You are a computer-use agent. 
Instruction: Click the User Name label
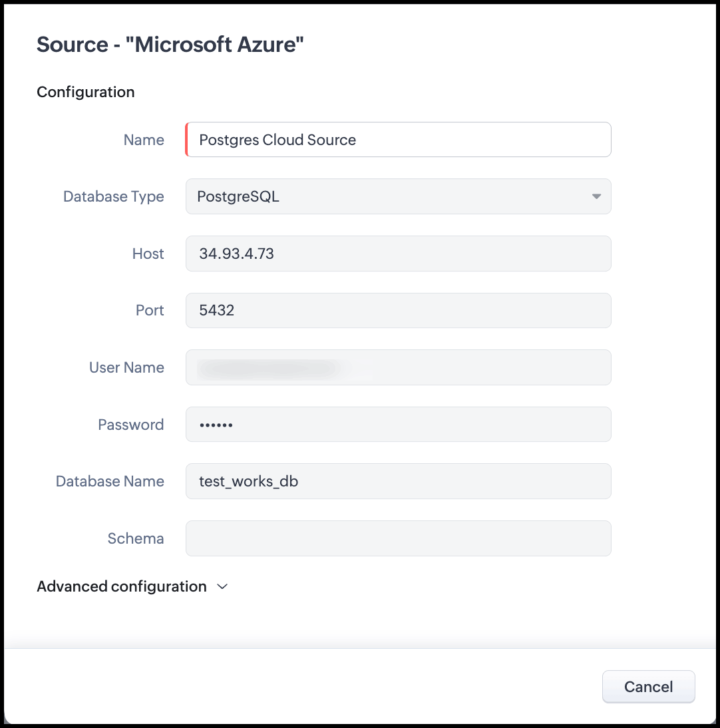tap(126, 367)
